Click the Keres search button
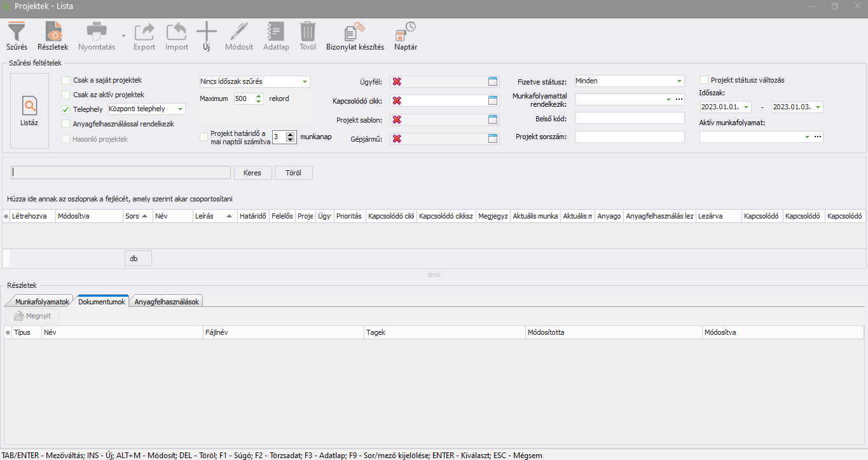Image resolution: width=868 pixels, height=460 pixels. point(252,173)
